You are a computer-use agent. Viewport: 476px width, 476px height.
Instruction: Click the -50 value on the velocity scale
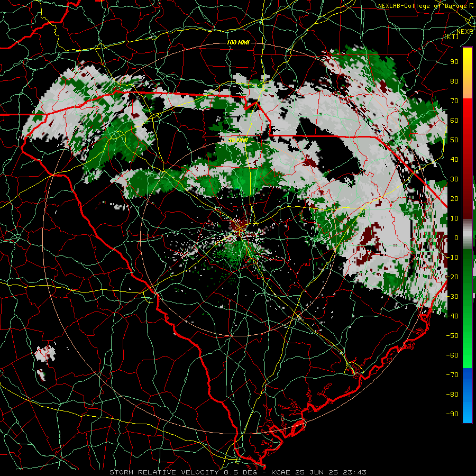452,336
